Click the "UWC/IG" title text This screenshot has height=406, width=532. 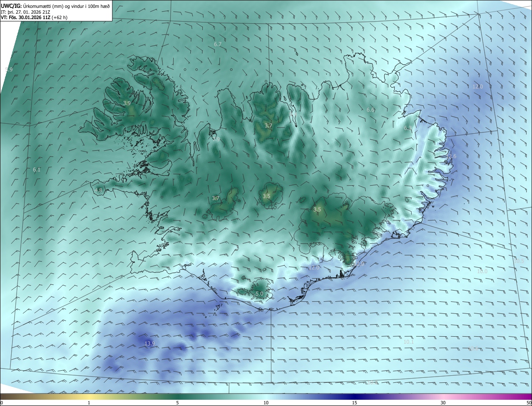(11, 6)
